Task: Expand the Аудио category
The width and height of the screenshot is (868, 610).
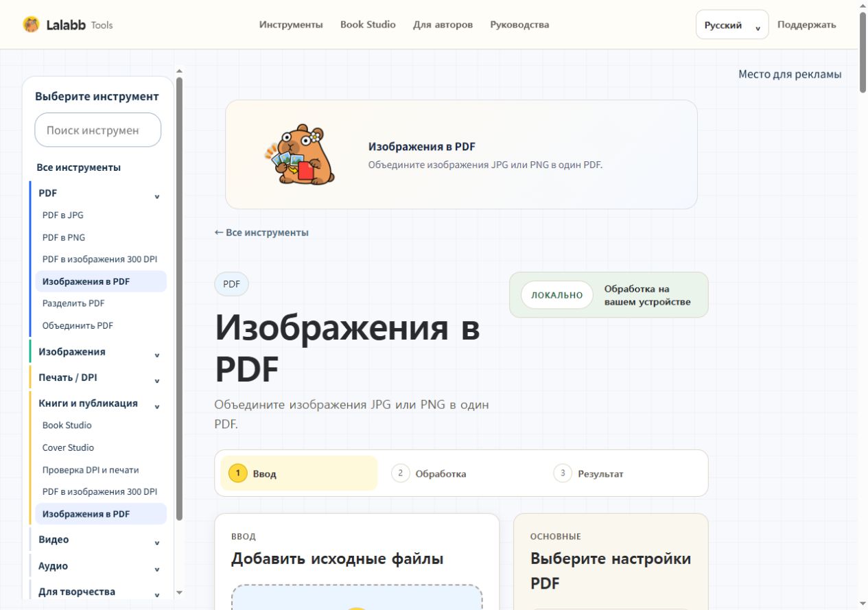Action: coord(99,566)
